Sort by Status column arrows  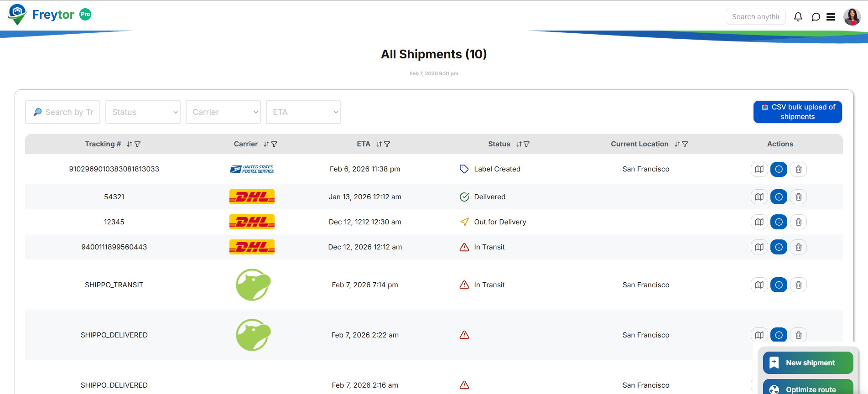[519, 144]
